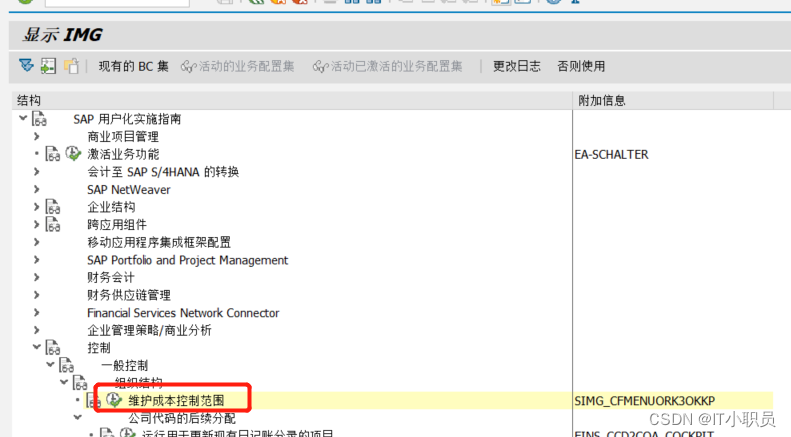The height and width of the screenshot is (437, 791).
Task: Expand 会计至 SAP S/4HANA 的转换 node
Action: [36, 172]
